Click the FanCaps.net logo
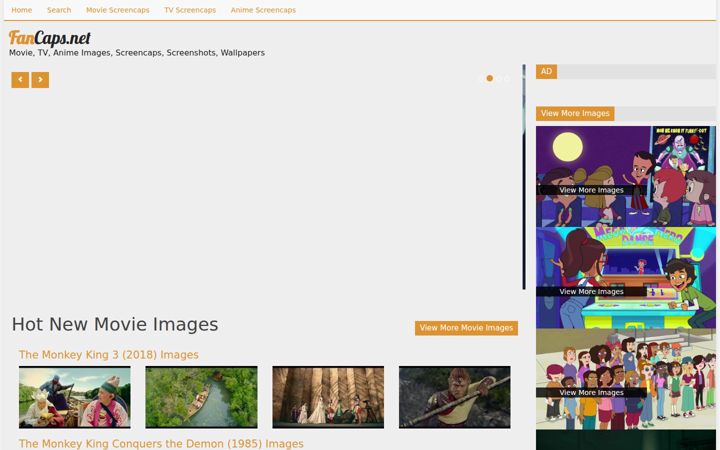Screen dimensions: 720x450 point(50,38)
